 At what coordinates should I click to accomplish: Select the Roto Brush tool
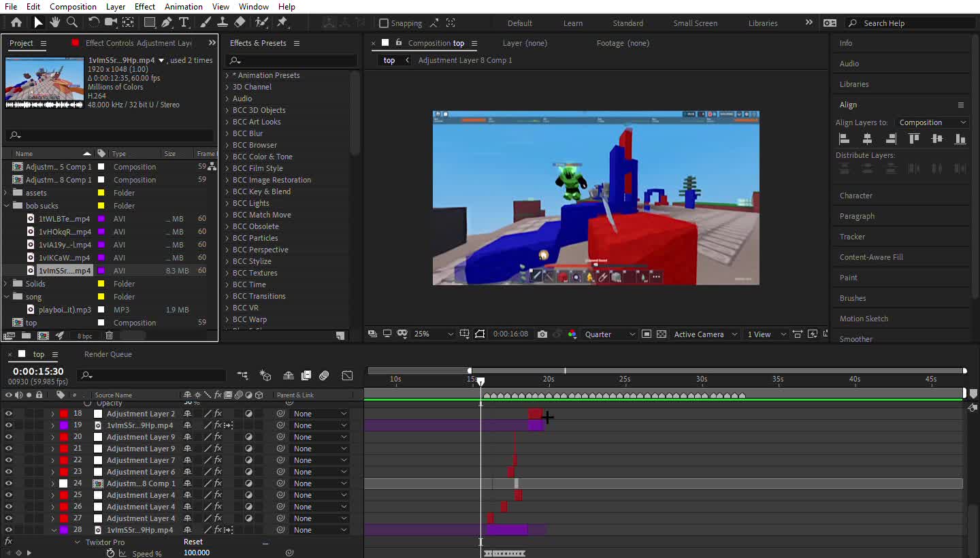261,22
